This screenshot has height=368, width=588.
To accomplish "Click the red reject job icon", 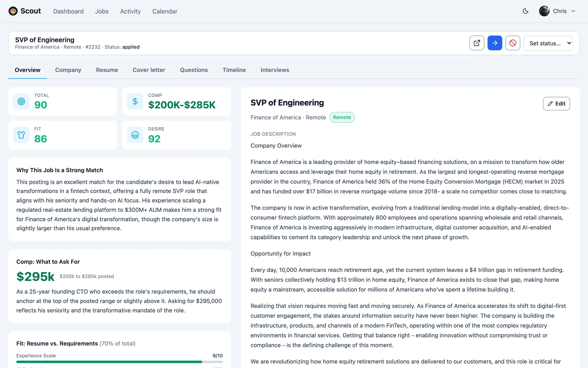I will 513,43.
